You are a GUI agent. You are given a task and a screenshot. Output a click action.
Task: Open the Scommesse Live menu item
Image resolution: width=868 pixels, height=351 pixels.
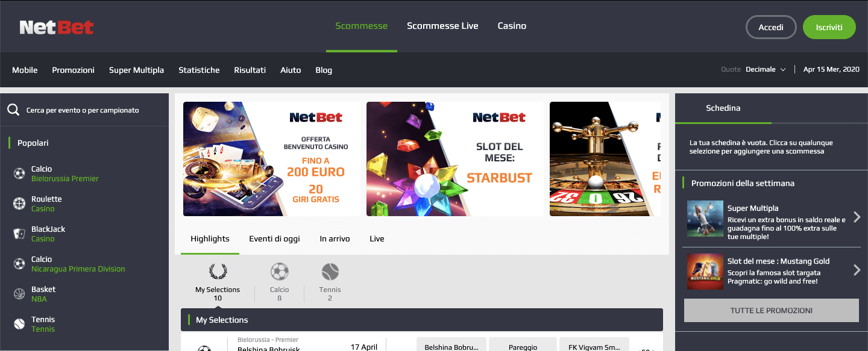[442, 26]
